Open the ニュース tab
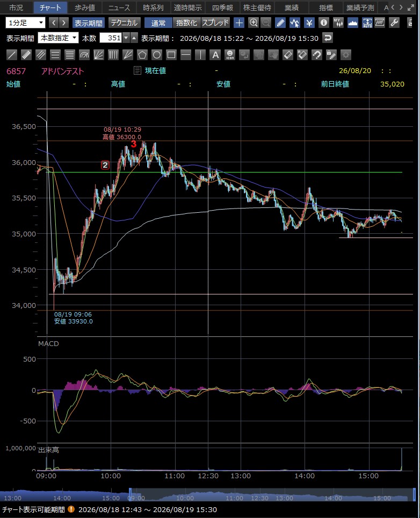 coord(119,8)
